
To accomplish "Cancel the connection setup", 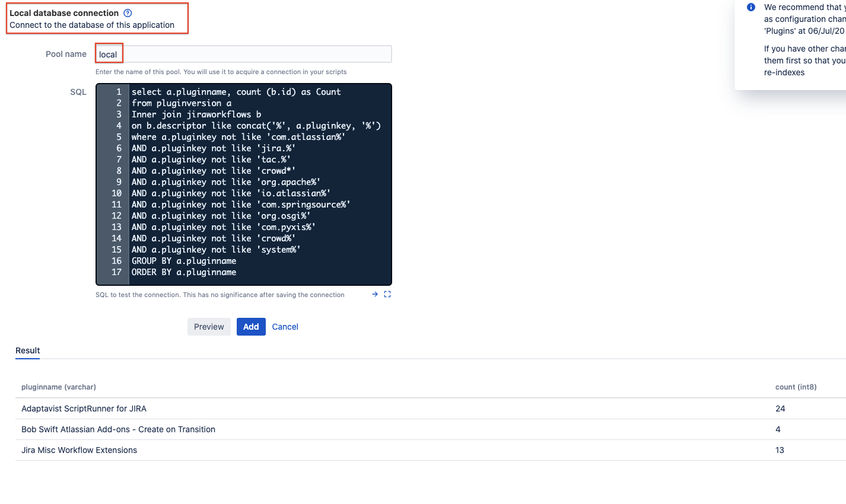I will click(285, 327).
